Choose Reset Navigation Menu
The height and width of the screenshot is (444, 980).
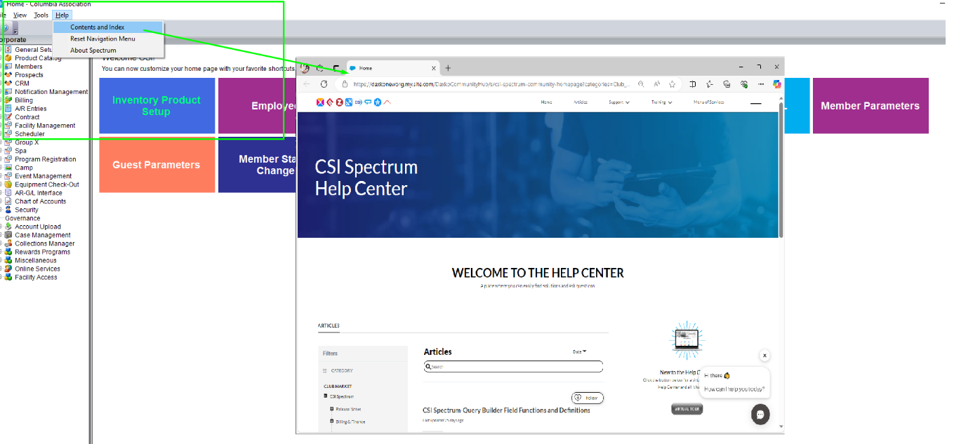point(109,39)
